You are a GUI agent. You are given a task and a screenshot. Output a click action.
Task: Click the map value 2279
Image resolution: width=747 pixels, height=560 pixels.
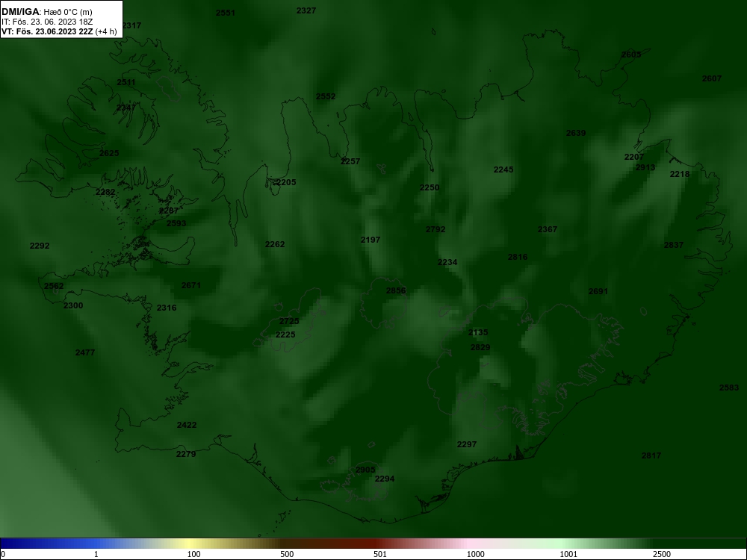point(186,454)
